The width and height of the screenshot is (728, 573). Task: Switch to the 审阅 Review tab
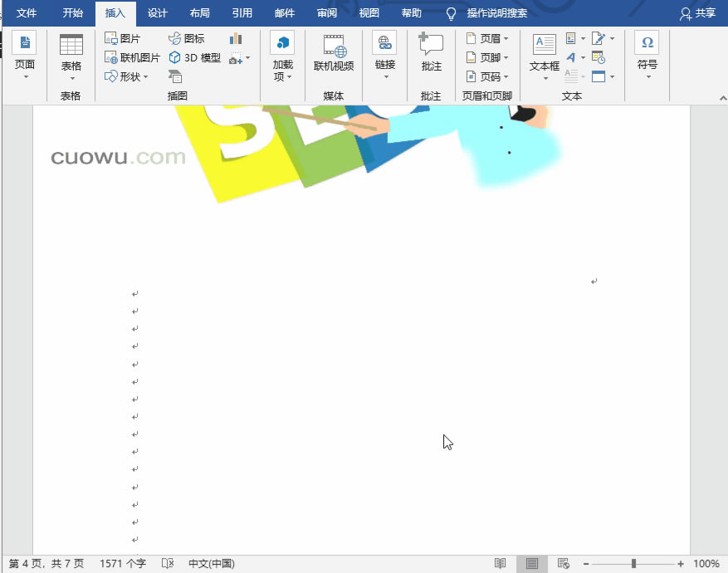point(327,13)
